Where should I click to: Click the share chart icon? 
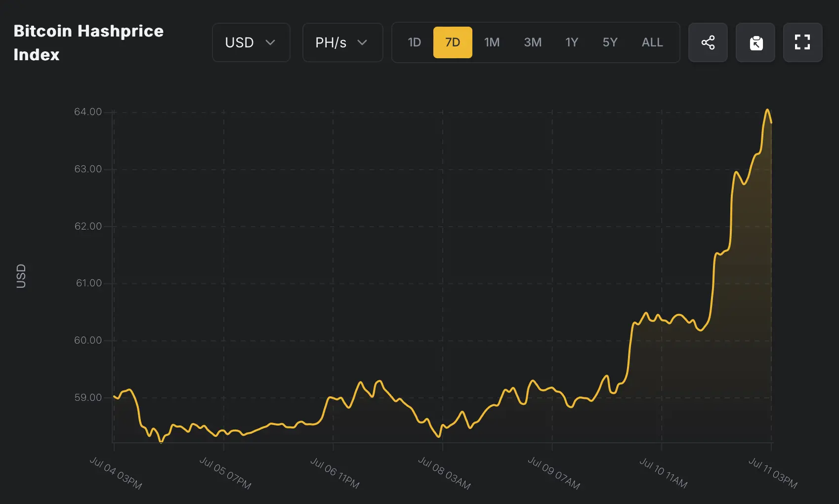[708, 42]
